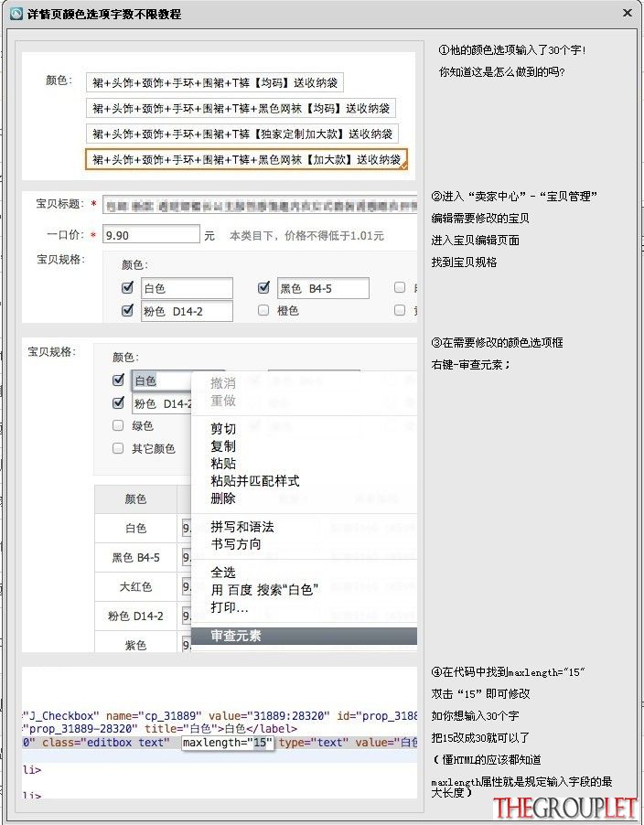Click the 黑色 B4-5 color name field
This screenshot has height=825, width=644.
tap(323, 288)
